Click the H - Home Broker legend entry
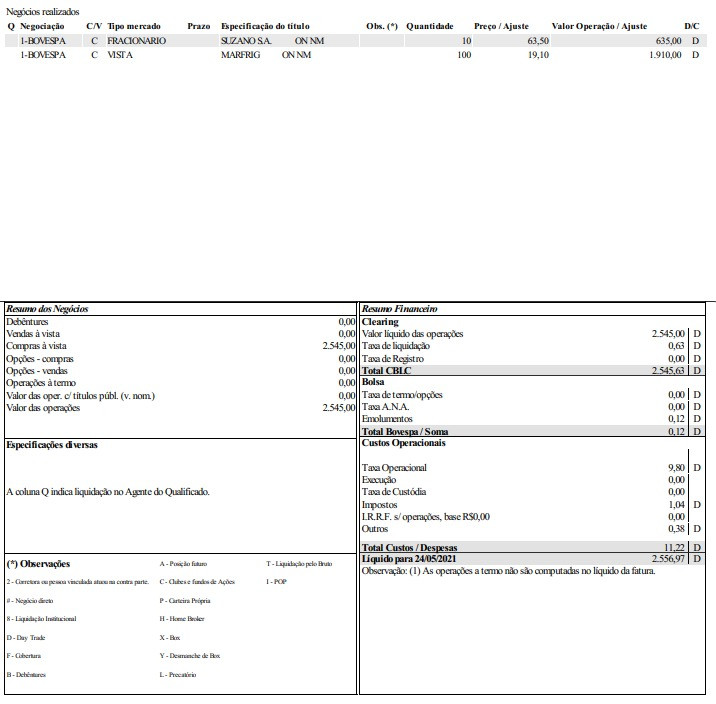716x704 pixels. click(x=182, y=619)
